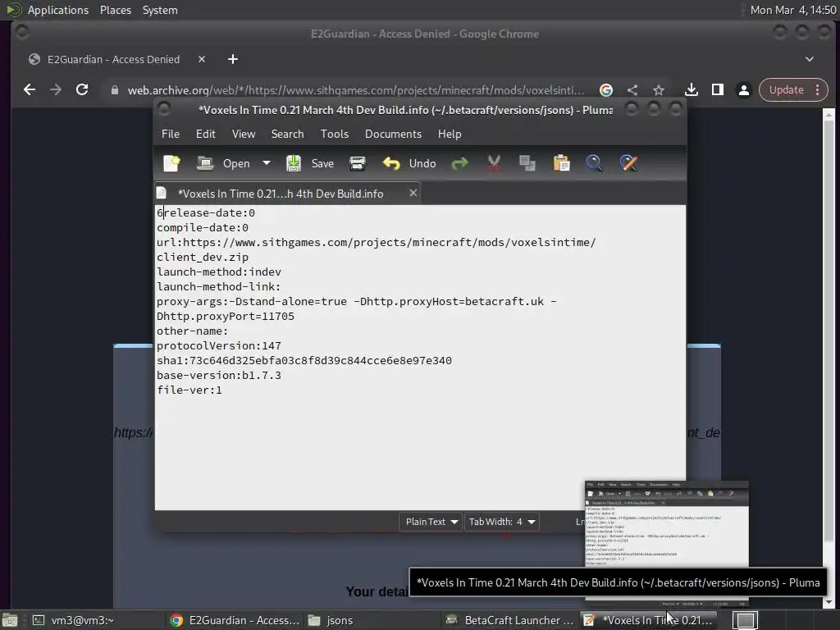Image resolution: width=840 pixels, height=630 pixels.
Task: Open the File menu in Pluma
Action: coord(171,134)
